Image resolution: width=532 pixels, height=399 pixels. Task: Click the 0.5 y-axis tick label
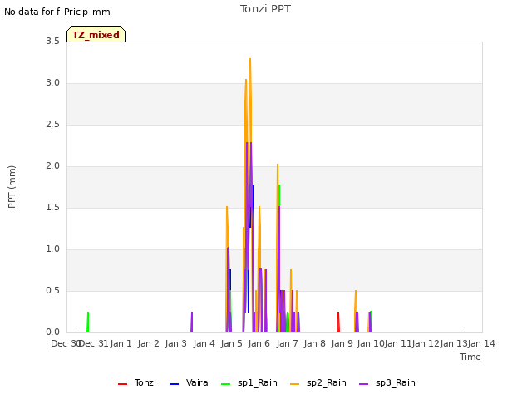pos(52,291)
